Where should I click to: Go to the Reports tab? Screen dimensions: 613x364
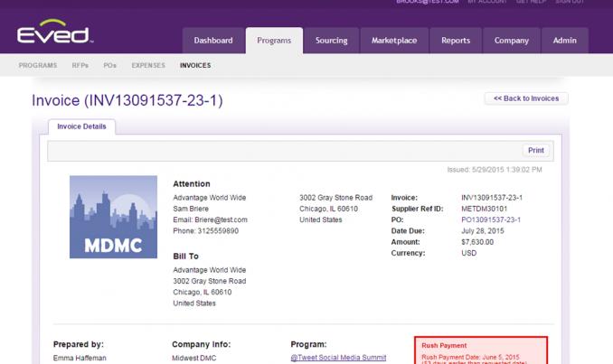pos(455,41)
